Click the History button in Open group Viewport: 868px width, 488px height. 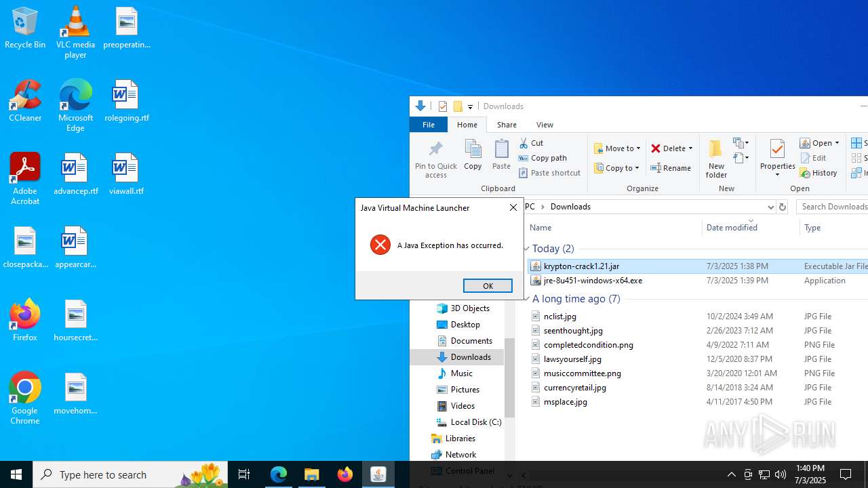(818, 173)
